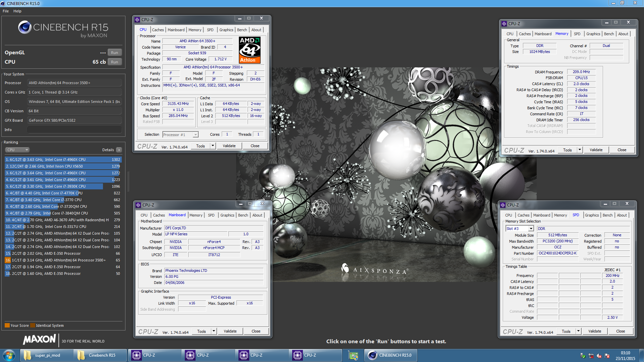
Task: Click the CPU-Z title icon in the CPU tab window
Action: tap(137, 20)
